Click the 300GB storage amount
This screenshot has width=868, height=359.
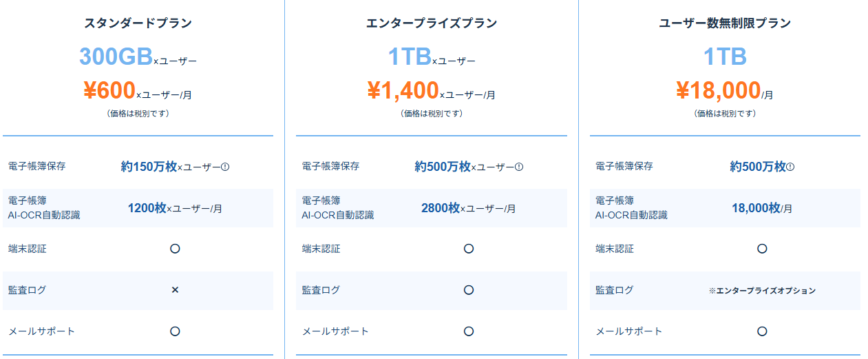[116, 57]
